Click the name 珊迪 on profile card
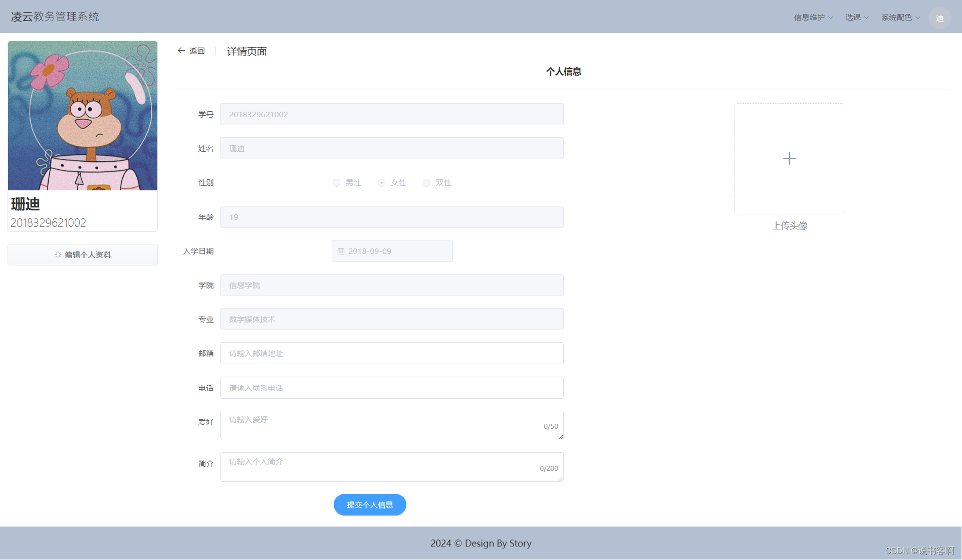The width and height of the screenshot is (962, 560). pyautogui.click(x=26, y=204)
